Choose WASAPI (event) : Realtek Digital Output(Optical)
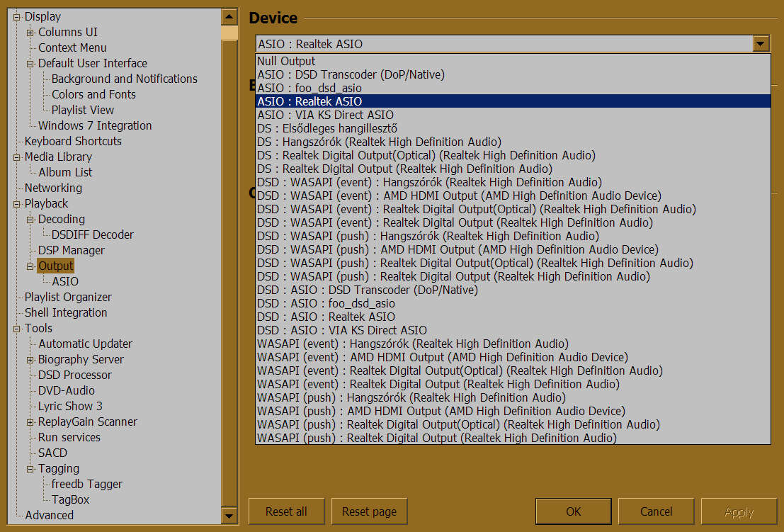784x532 pixels. click(x=513, y=371)
